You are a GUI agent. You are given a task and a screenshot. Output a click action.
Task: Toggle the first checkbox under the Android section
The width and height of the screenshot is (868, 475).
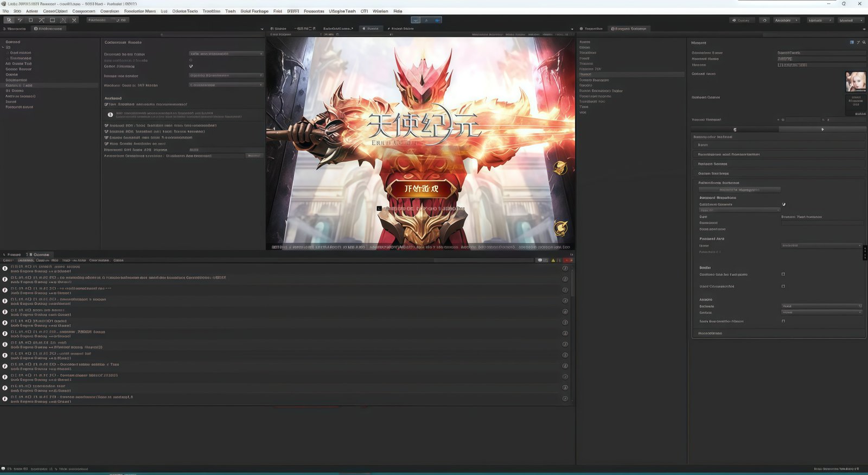(106, 104)
